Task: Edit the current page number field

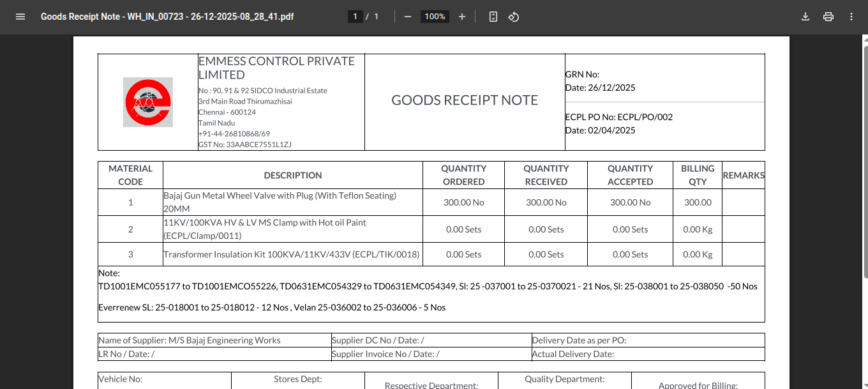Action: pyautogui.click(x=355, y=17)
